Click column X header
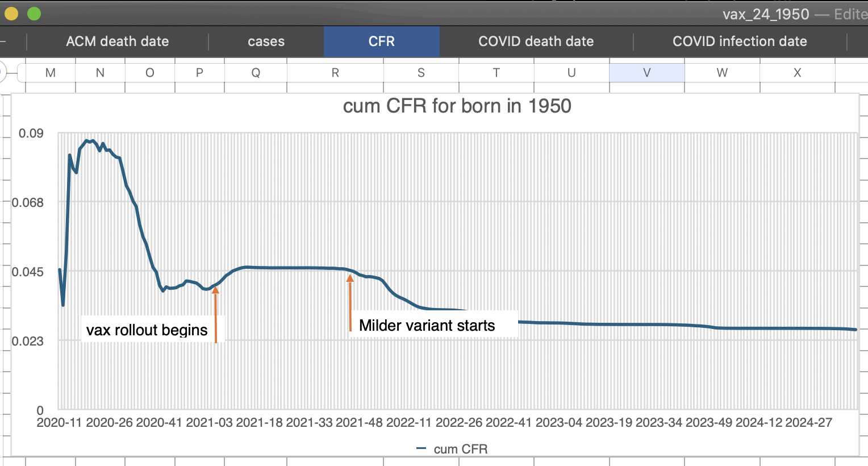Screen dimensions: 868x466 (x=797, y=73)
